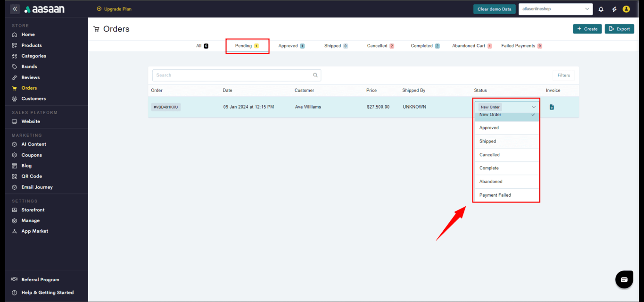
Task: Download invoice for order #VBD491KXU
Action: pyautogui.click(x=552, y=107)
